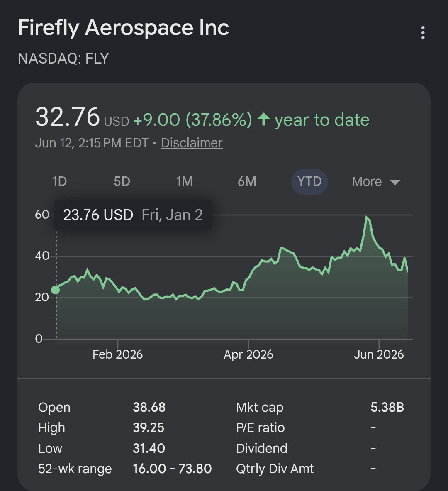Click the Mkt cap value 5.38B
Image resolution: width=448 pixels, height=491 pixels.
pyautogui.click(x=387, y=408)
